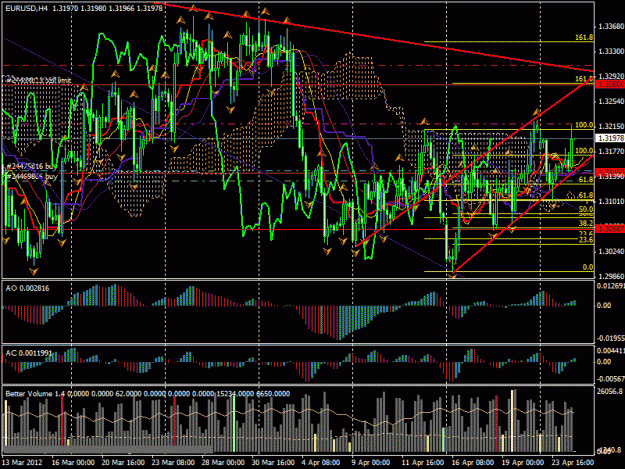Screen dimensions: 625x469
Task: Select the red 1.30587 price level tag
Action: (610, 228)
